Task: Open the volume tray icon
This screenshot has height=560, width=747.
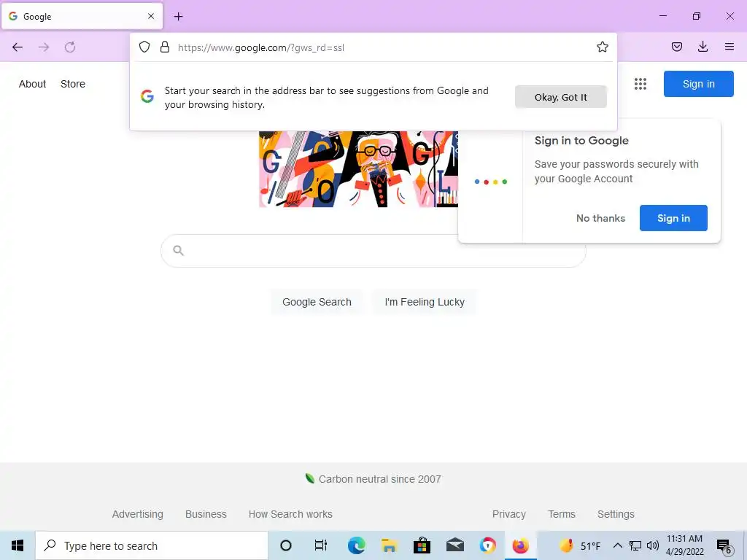Action: [653, 545]
